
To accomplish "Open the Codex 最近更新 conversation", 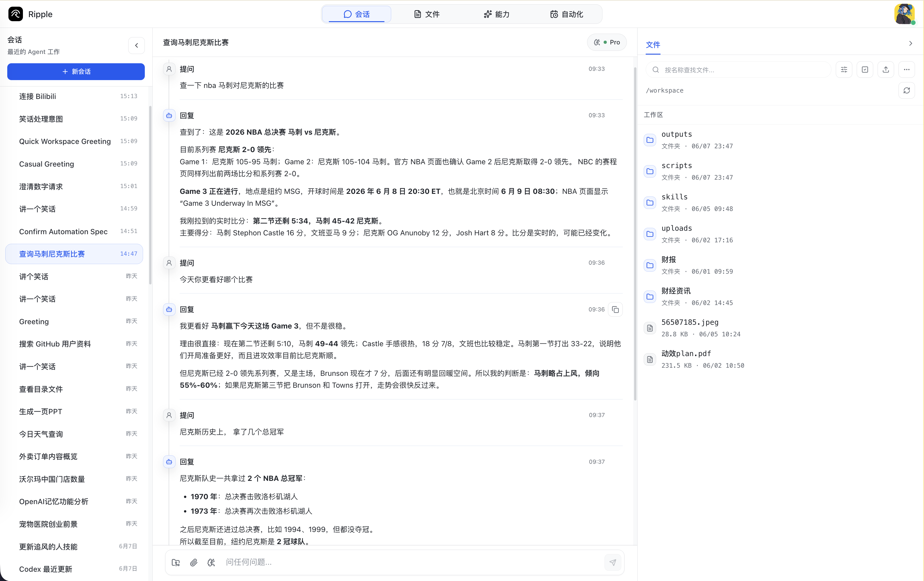I will 75,569.
